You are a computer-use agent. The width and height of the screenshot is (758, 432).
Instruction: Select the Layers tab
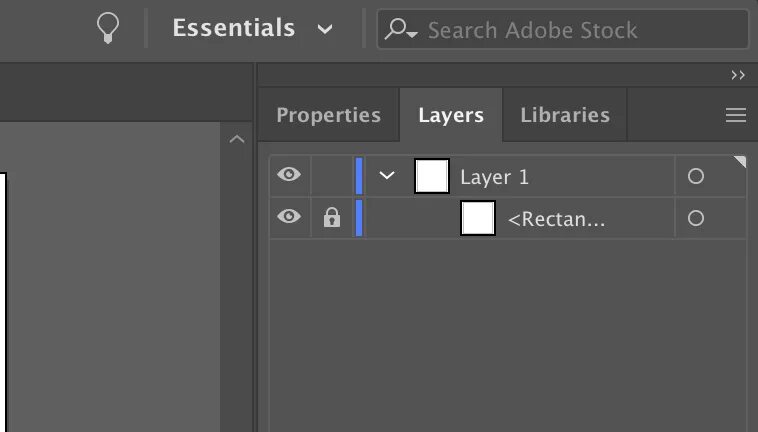point(451,115)
